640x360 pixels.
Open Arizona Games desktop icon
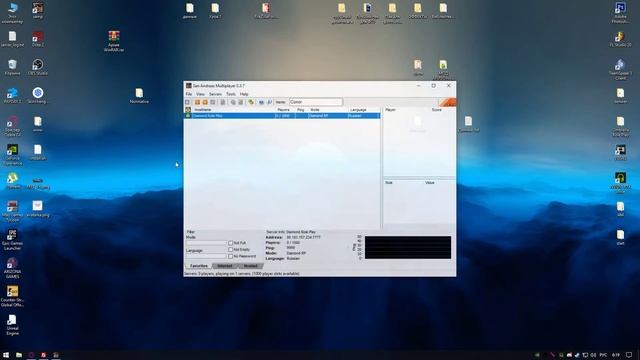point(12,268)
